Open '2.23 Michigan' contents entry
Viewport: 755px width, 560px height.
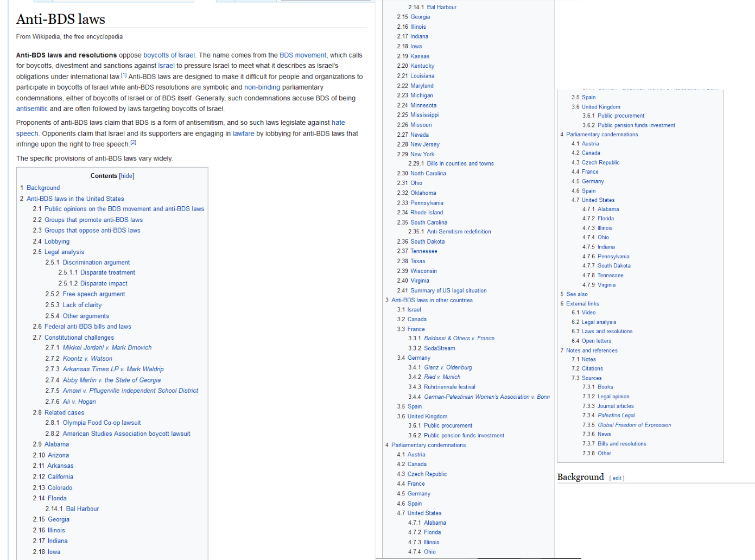415,96
